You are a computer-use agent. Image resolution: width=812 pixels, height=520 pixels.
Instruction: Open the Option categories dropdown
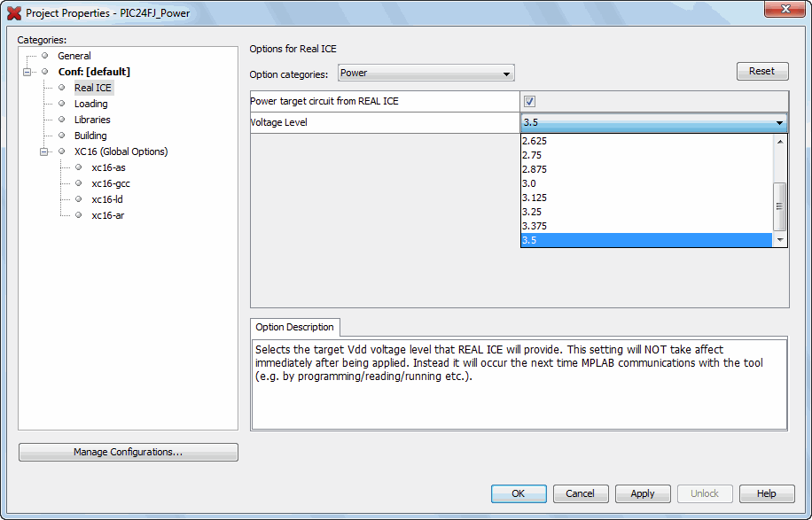click(426, 73)
